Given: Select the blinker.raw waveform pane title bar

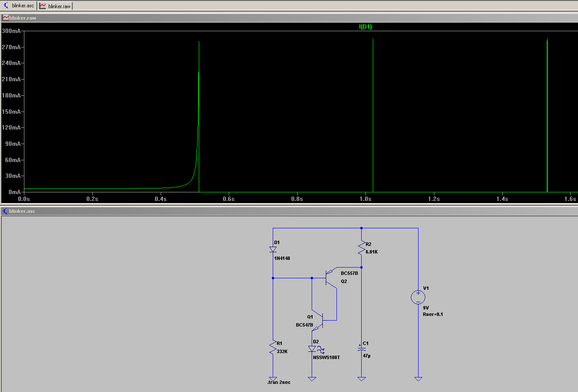Looking at the screenshot, I should pos(289,18).
